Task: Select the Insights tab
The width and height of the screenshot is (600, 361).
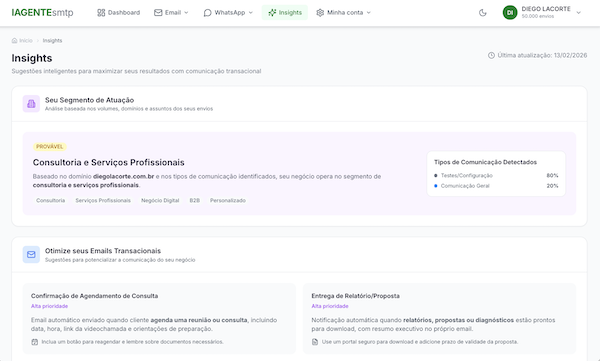Action: coord(285,13)
